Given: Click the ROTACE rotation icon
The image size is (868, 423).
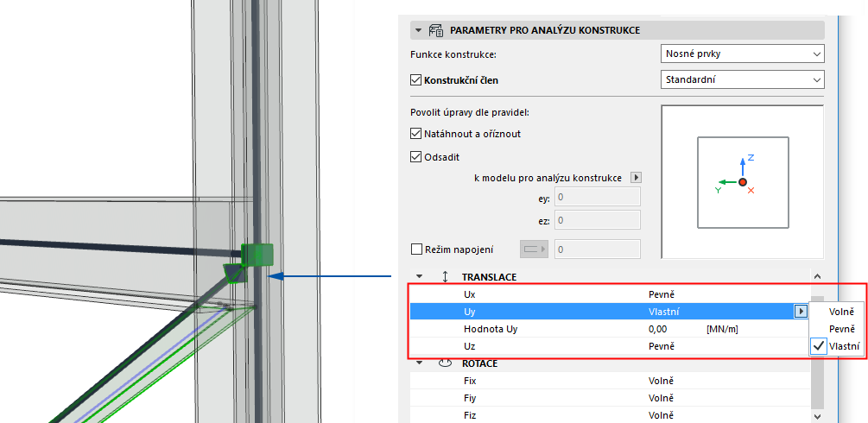Looking at the screenshot, I should [x=445, y=363].
